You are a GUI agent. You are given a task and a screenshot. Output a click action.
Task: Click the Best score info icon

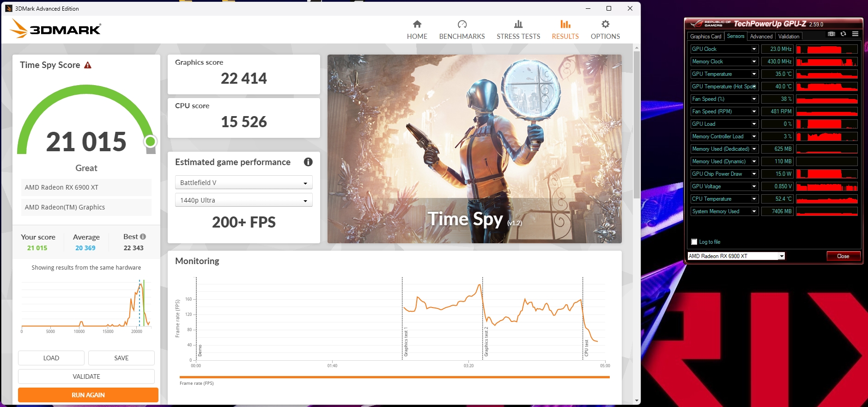pyautogui.click(x=143, y=236)
